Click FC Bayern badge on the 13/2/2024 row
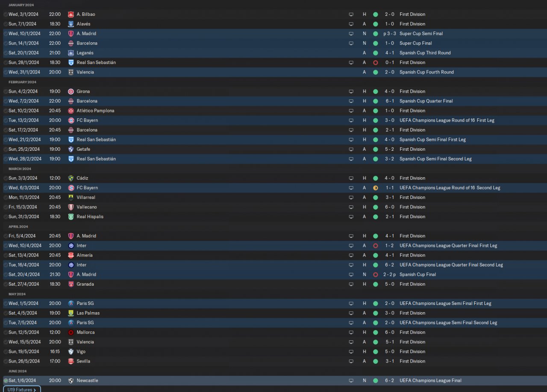 [71, 120]
